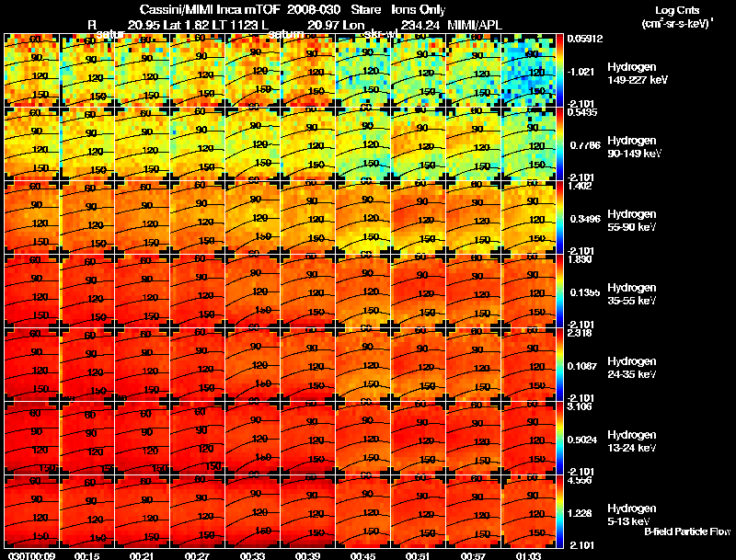Viewport: 736px width, 560px height.
Task: Select the 5-13 keV panel at 00:15
Action: 86,511
